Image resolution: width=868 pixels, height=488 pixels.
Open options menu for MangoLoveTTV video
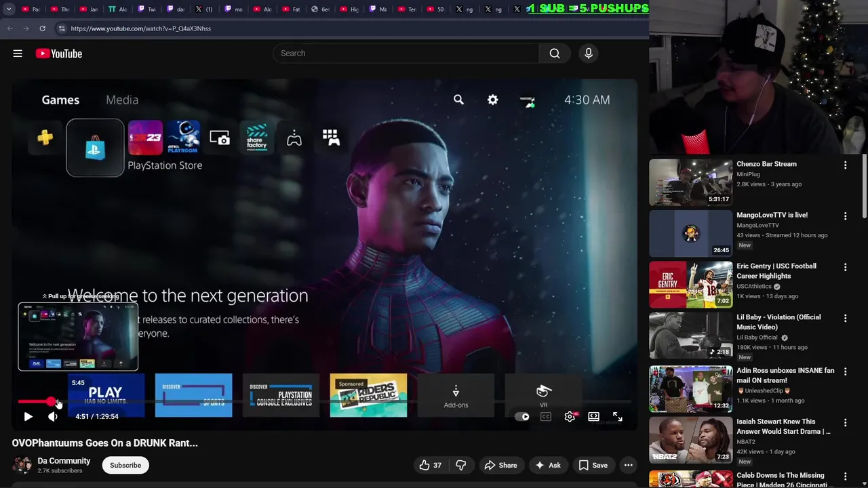845,216
